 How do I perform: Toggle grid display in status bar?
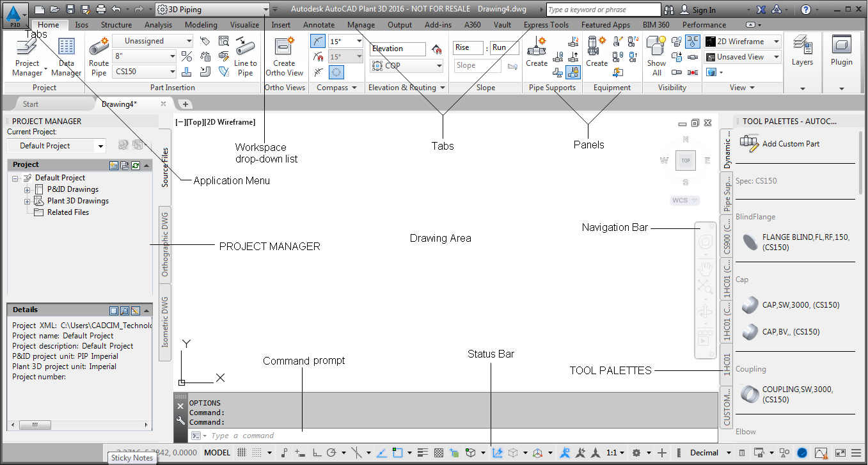242,452
